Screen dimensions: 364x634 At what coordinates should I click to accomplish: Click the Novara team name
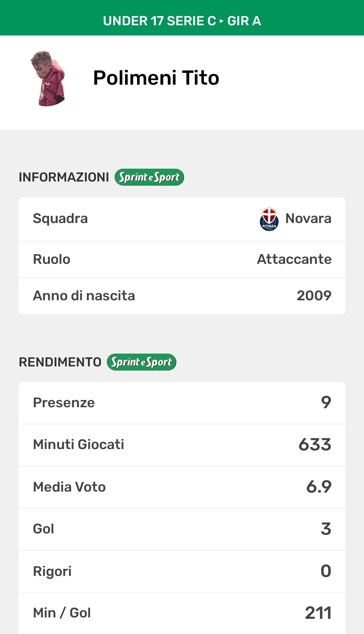pyautogui.click(x=308, y=219)
